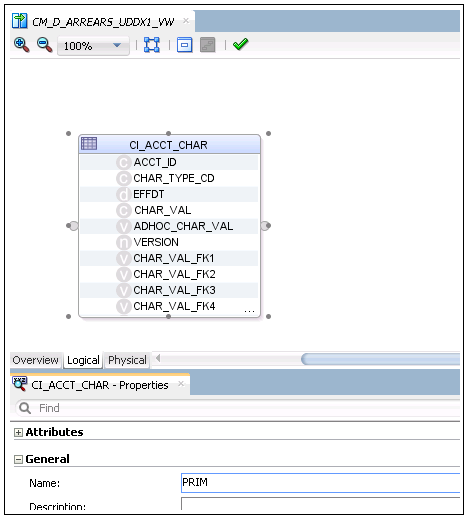The width and height of the screenshot is (468, 521).
Task: Select the ACCT_ID column row
Action: 169,162
